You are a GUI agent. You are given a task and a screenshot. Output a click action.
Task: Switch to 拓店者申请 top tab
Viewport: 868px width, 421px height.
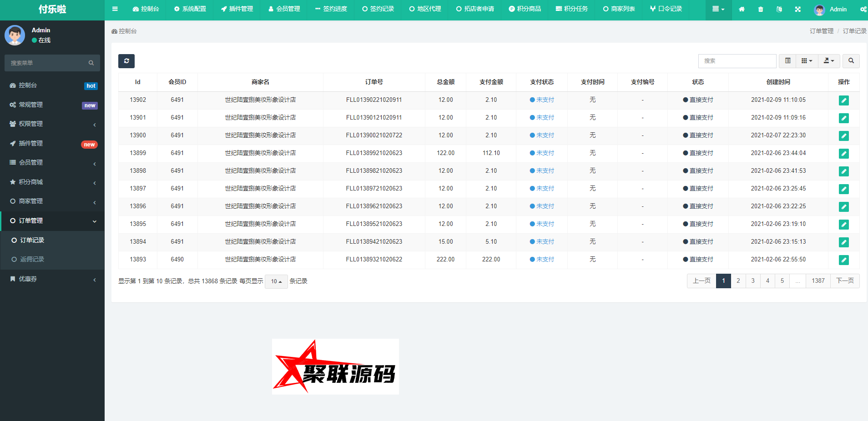tap(475, 9)
